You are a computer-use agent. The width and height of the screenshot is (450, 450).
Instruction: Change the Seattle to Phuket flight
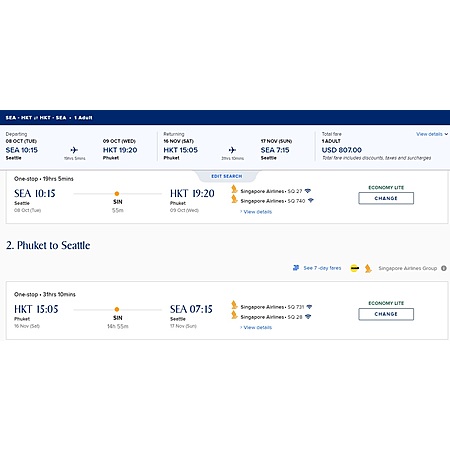pyautogui.click(x=386, y=198)
